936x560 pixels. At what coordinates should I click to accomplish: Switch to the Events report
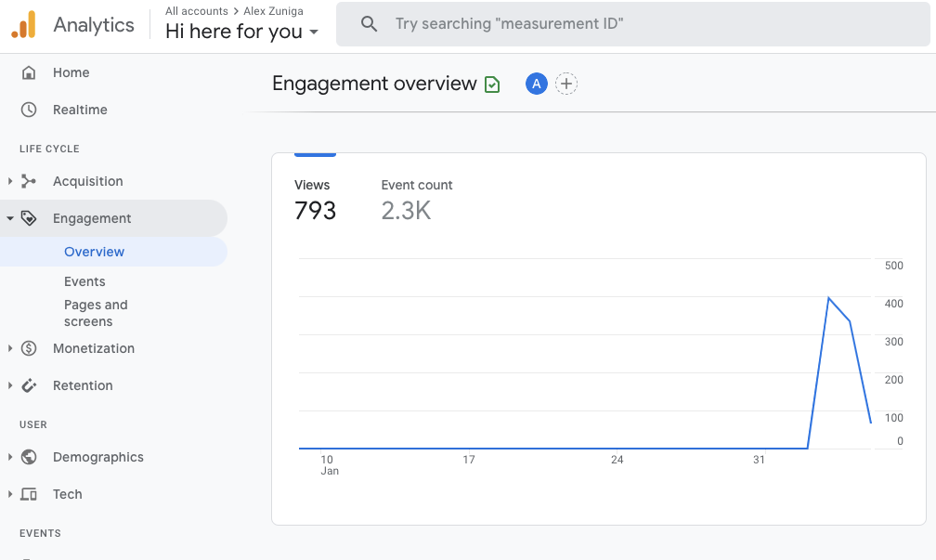[x=84, y=281]
